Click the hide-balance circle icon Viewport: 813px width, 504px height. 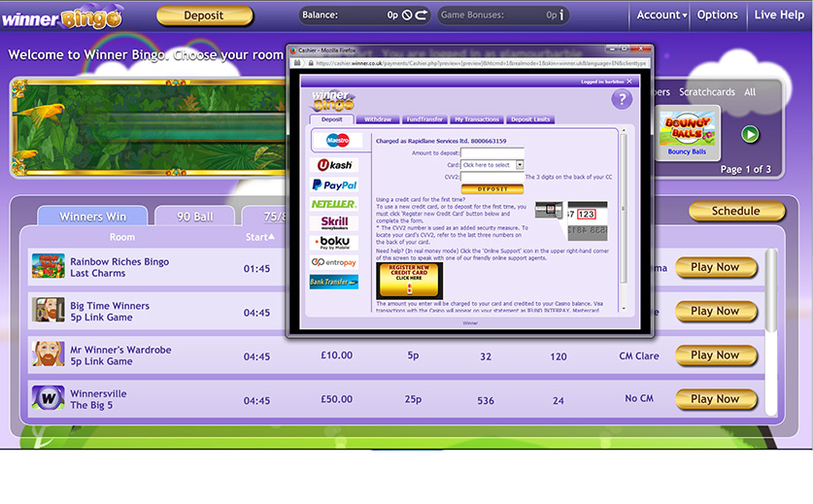[x=407, y=15]
